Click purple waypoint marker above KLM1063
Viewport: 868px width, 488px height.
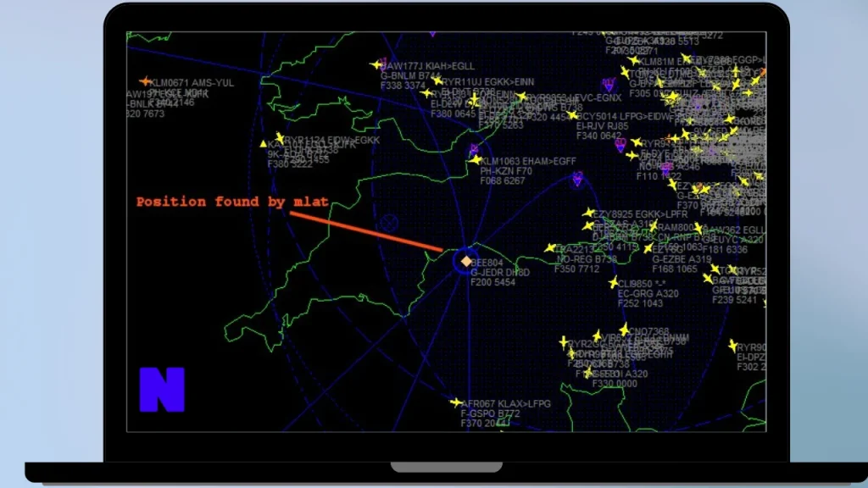pos(474,149)
